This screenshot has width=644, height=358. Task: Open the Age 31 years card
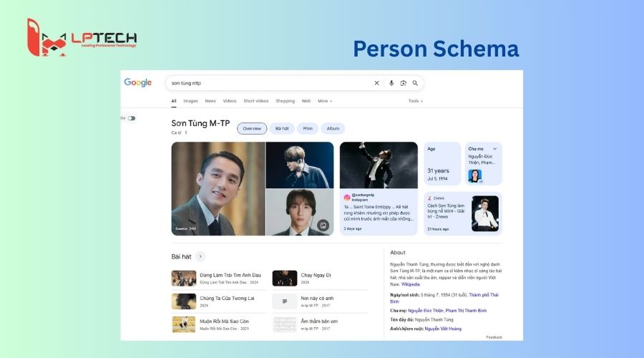point(442,163)
